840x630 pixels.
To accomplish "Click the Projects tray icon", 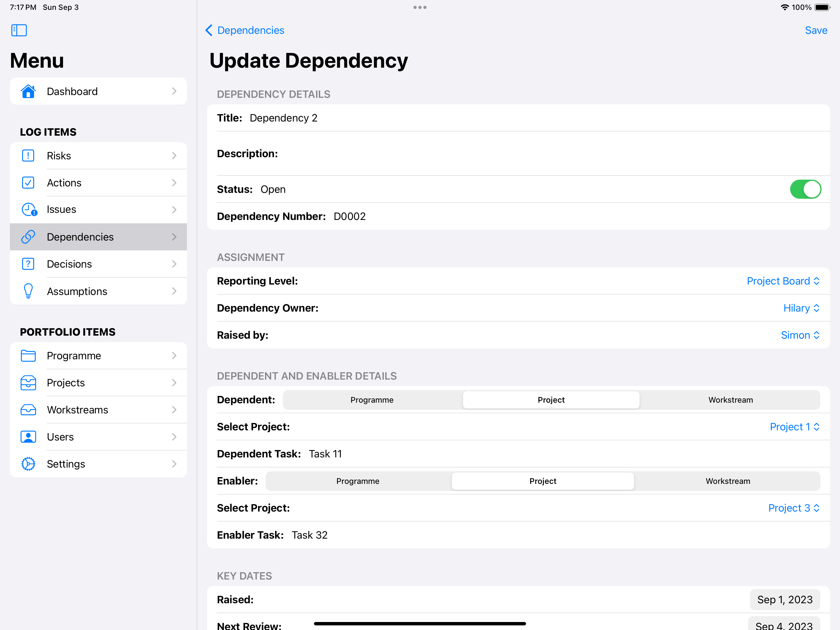I will coord(28,383).
